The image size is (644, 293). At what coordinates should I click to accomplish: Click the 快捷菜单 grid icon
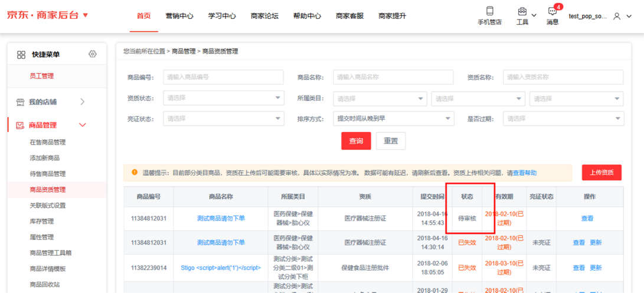(x=21, y=55)
